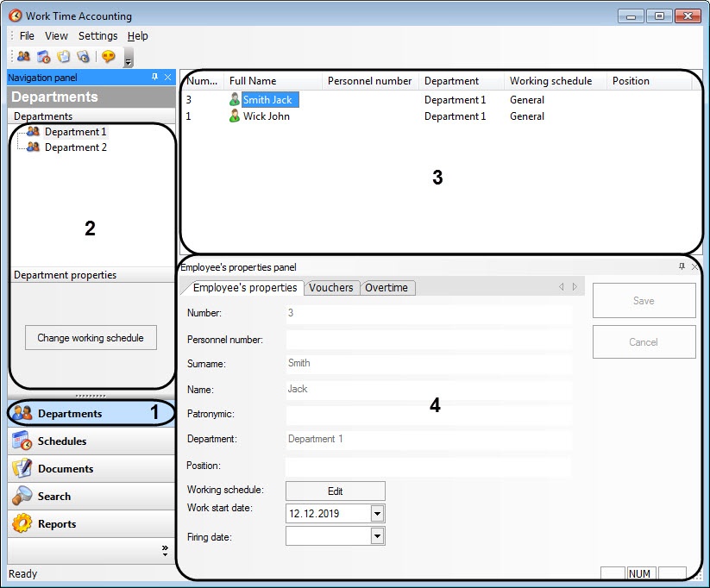The width and height of the screenshot is (710, 588).
Task: Click the orange speech bubble toolbar icon
Action: click(108, 57)
